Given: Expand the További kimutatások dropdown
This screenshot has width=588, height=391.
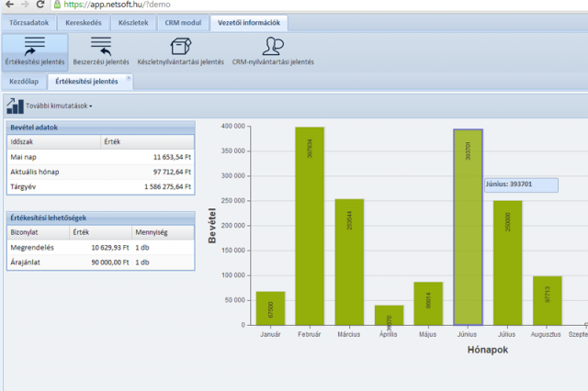Looking at the screenshot, I should pyautogui.click(x=61, y=106).
